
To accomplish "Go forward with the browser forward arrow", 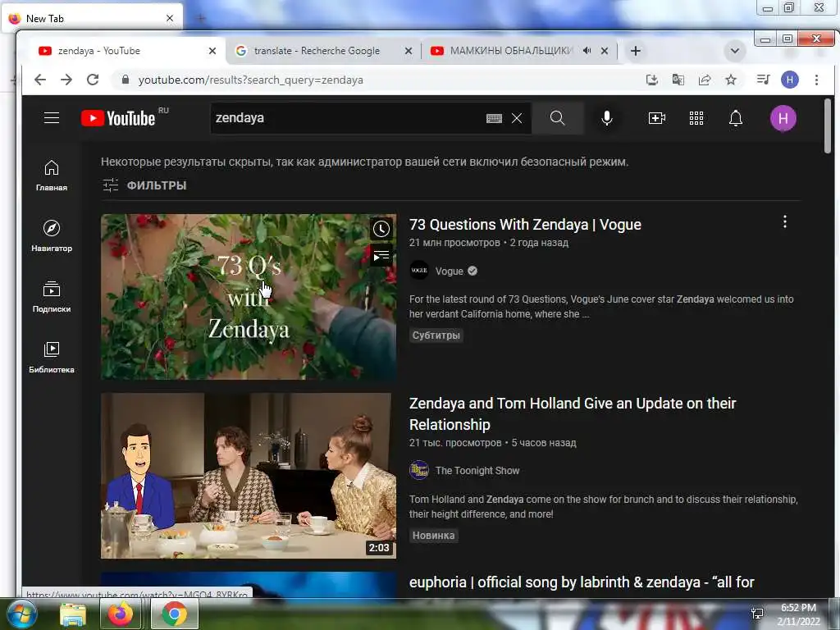I will (x=66, y=80).
